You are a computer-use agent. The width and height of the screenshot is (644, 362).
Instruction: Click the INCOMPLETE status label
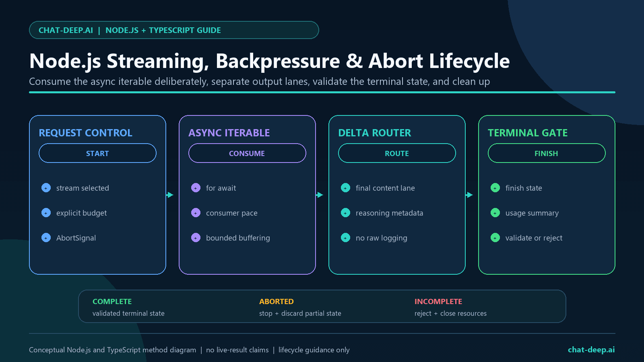pyautogui.click(x=438, y=301)
